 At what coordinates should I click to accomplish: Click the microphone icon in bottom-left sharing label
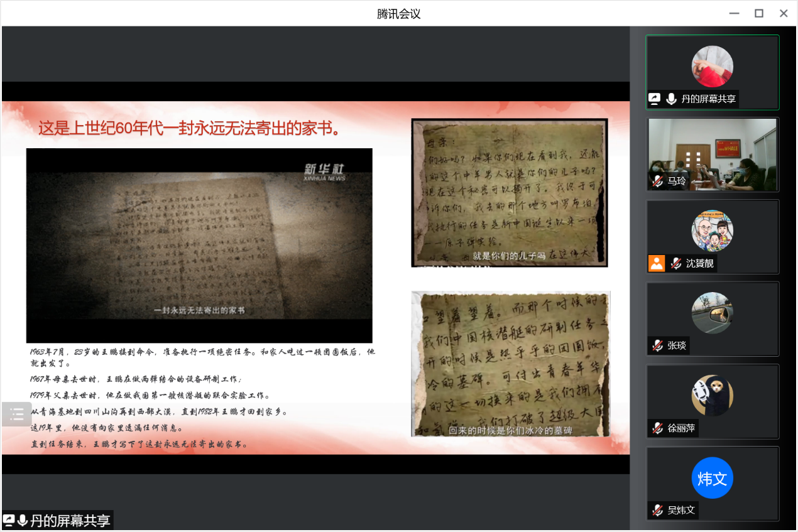coord(23,521)
